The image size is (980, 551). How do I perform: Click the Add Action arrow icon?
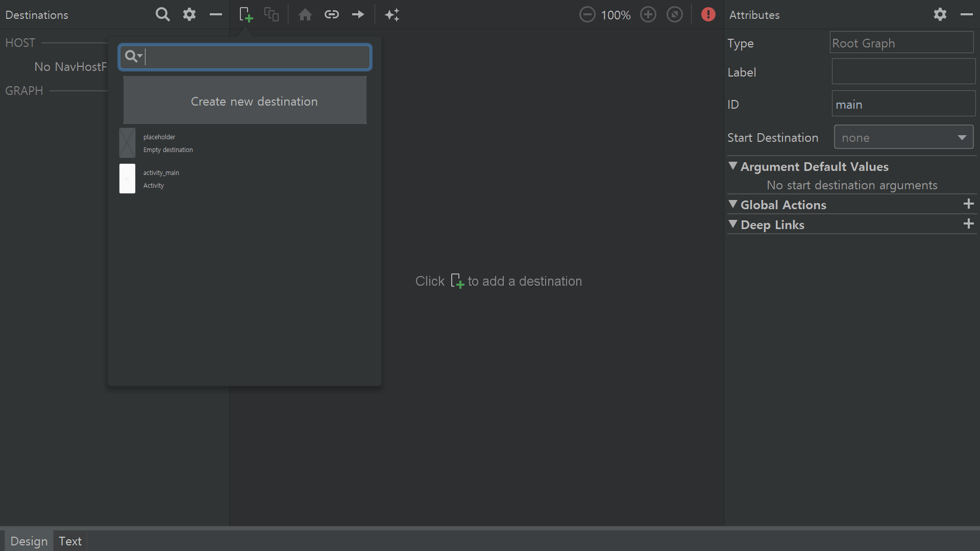(358, 15)
